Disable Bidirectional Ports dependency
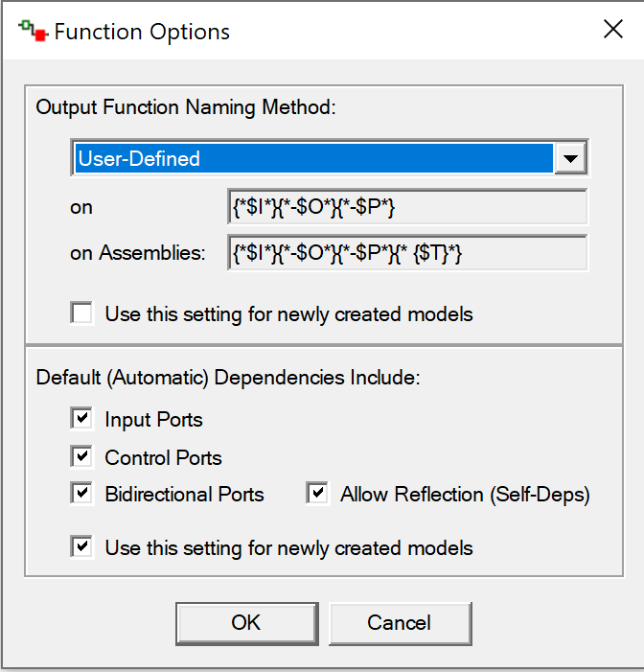Image resolution: width=644 pixels, height=672 pixels. (x=81, y=494)
